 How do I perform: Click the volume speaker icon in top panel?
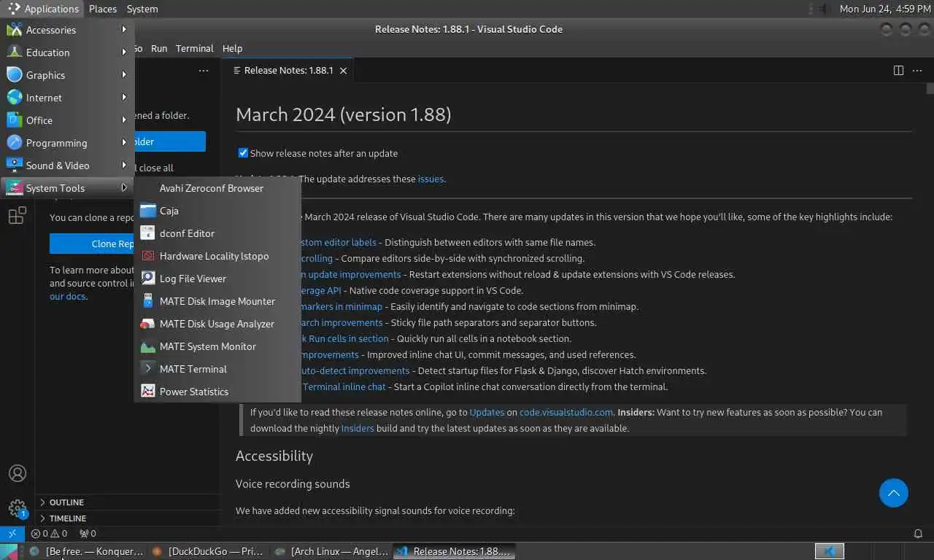tap(824, 9)
